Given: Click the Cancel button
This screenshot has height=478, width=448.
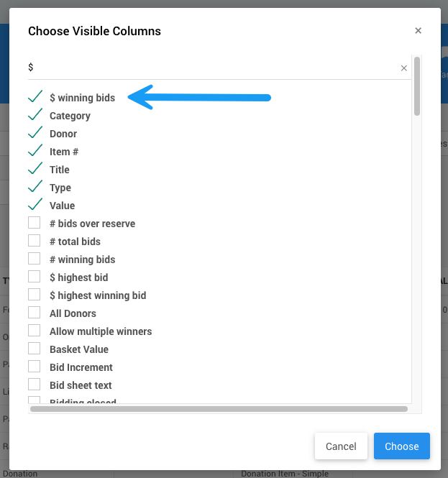Looking at the screenshot, I should [341, 446].
